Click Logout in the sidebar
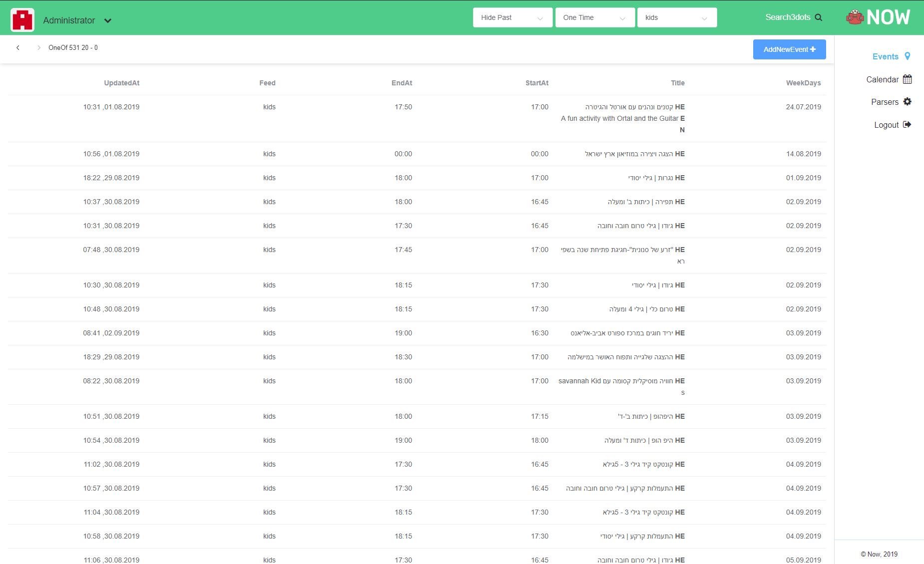This screenshot has width=924, height=564. coord(886,125)
